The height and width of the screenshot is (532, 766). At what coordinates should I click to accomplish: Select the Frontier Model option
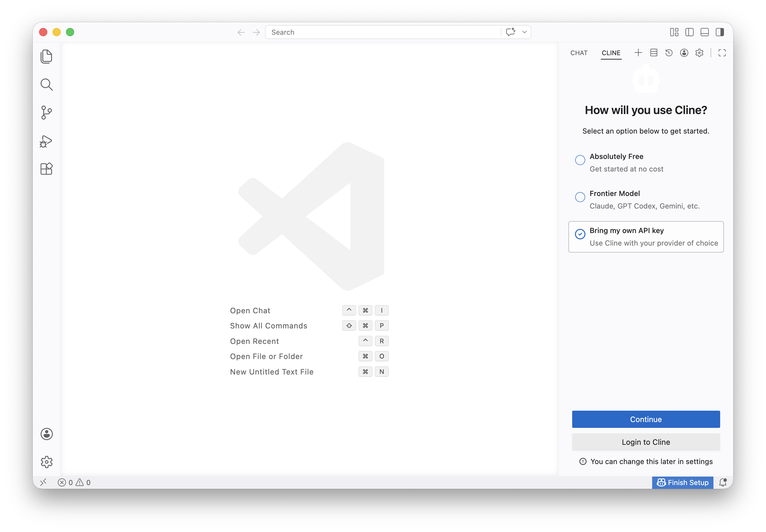[646, 200]
